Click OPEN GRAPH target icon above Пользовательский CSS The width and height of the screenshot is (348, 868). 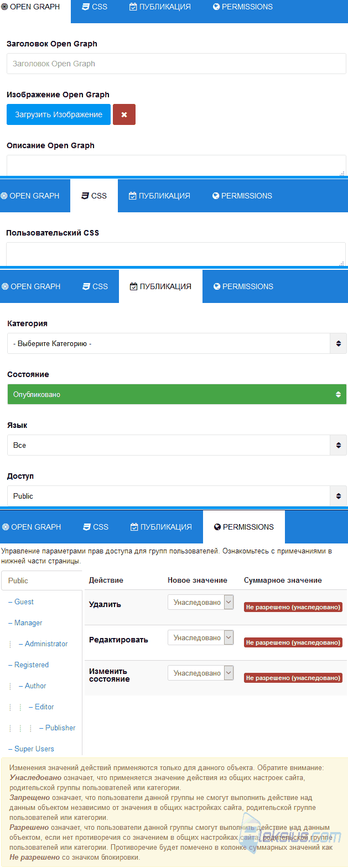pyautogui.click(x=4, y=196)
